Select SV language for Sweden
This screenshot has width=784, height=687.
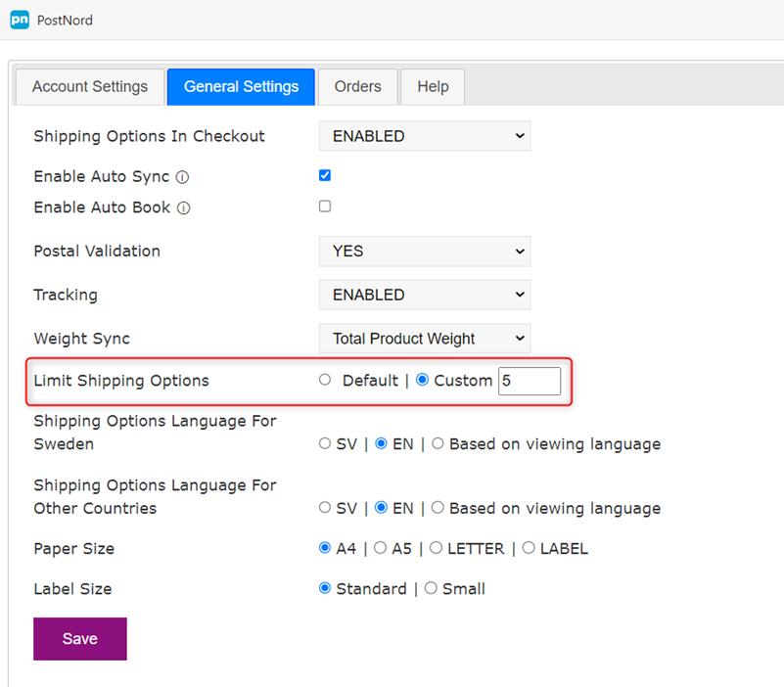pos(325,443)
